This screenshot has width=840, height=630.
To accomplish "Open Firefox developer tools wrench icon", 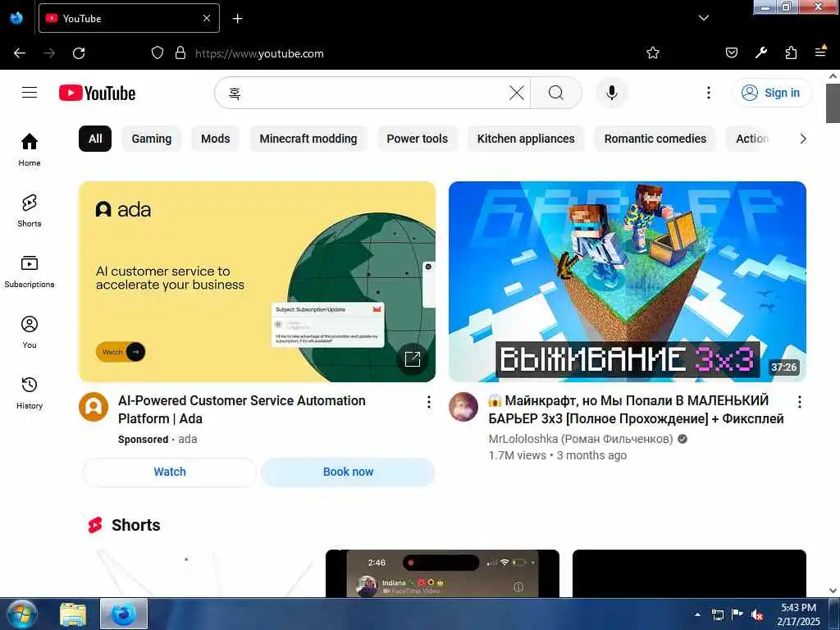I will pos(761,53).
